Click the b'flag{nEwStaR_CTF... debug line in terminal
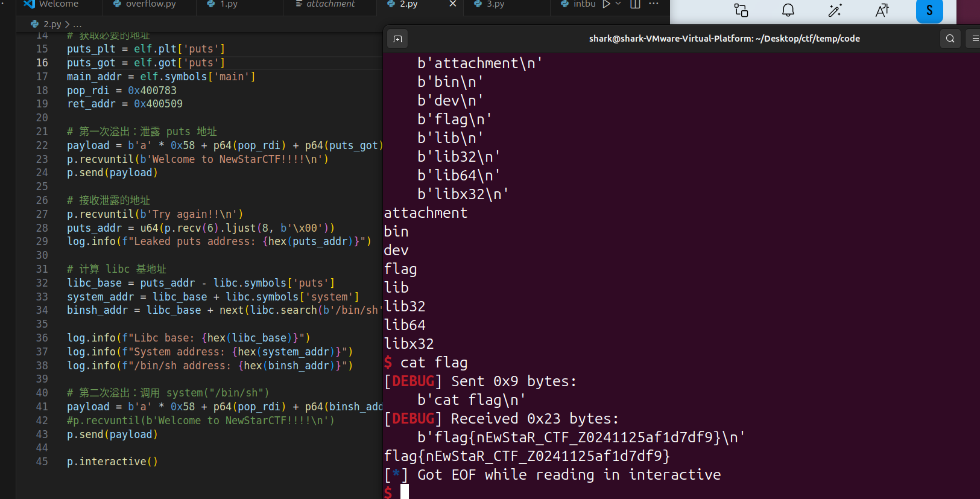This screenshot has height=499, width=980. point(581,437)
